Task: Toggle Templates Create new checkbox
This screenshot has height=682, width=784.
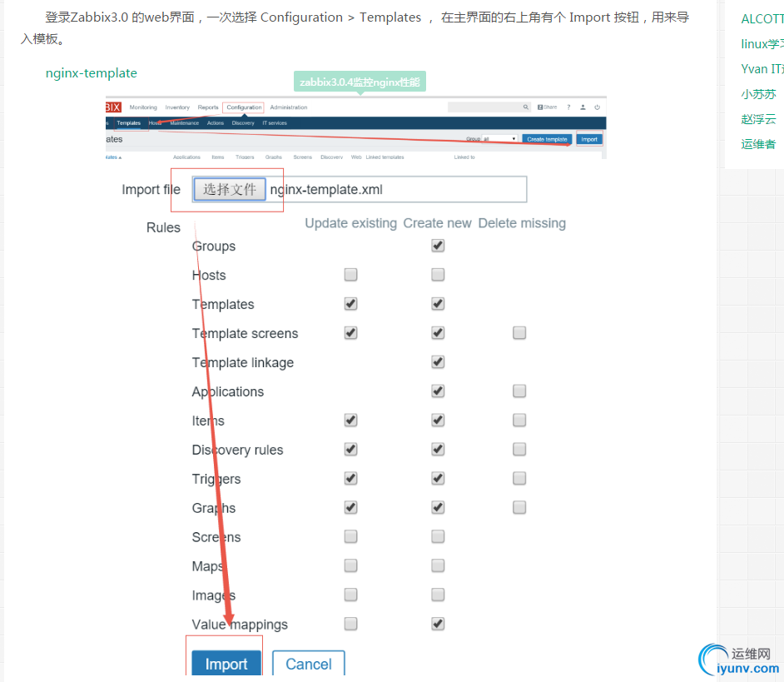Action: (438, 304)
